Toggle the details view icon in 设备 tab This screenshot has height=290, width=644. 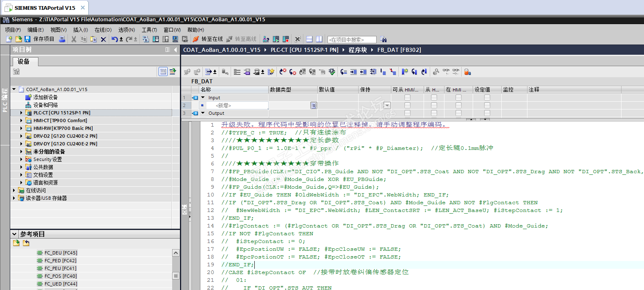pyautogui.click(x=163, y=71)
